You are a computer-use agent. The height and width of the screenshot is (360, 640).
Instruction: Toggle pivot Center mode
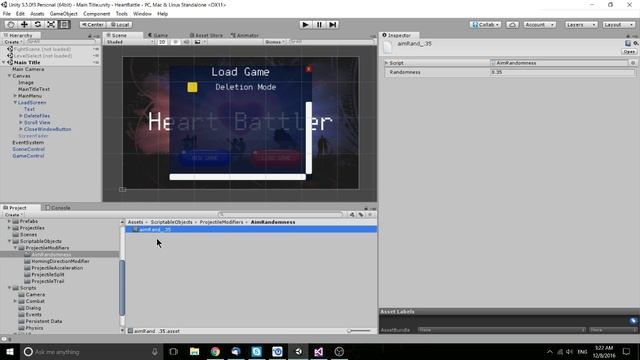click(93, 25)
